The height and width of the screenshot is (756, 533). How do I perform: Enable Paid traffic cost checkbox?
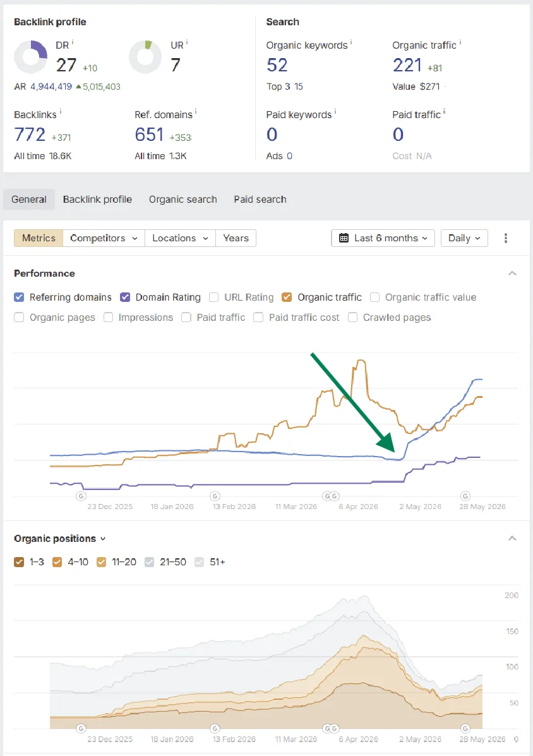click(258, 317)
